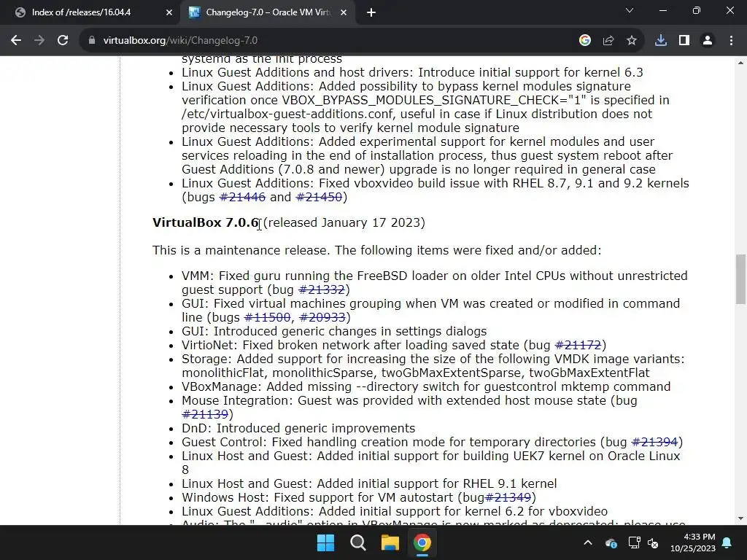
Task: Open bug #21349 link
Action: pyautogui.click(x=508, y=497)
